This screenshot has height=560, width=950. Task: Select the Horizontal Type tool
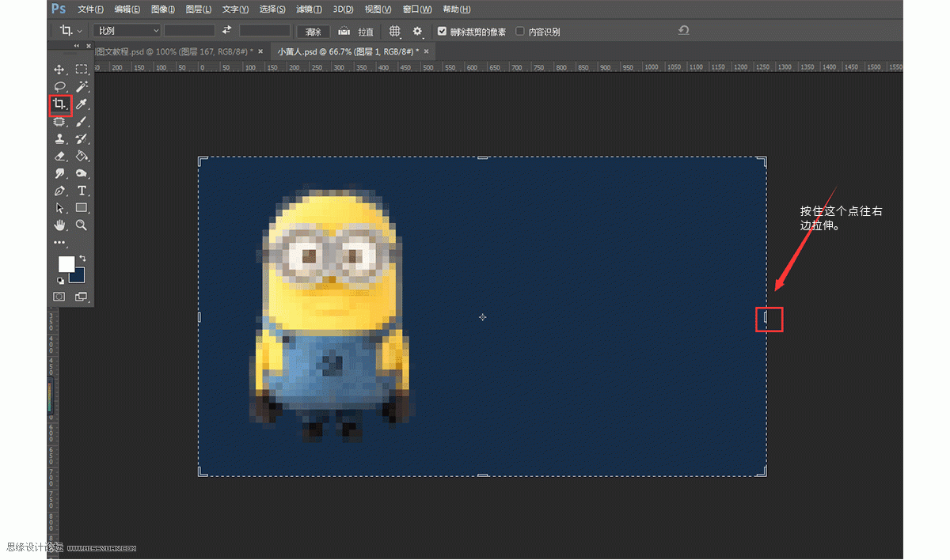(82, 191)
